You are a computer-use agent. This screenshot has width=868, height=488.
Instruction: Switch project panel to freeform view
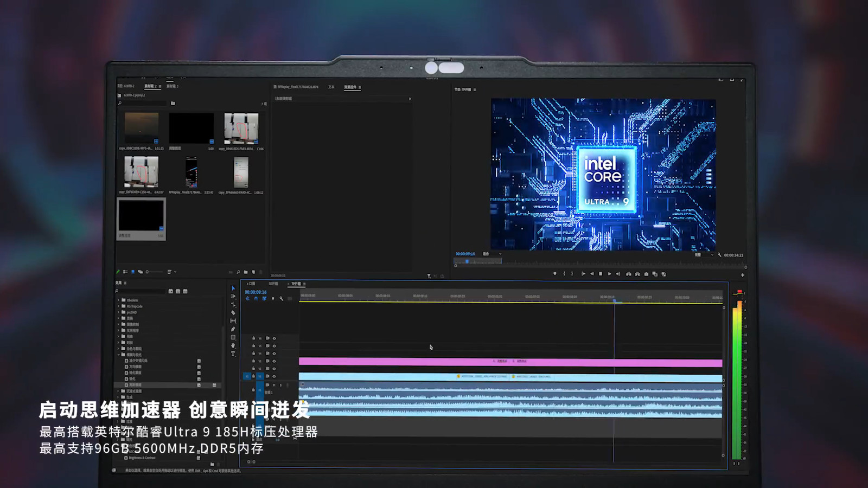click(141, 272)
